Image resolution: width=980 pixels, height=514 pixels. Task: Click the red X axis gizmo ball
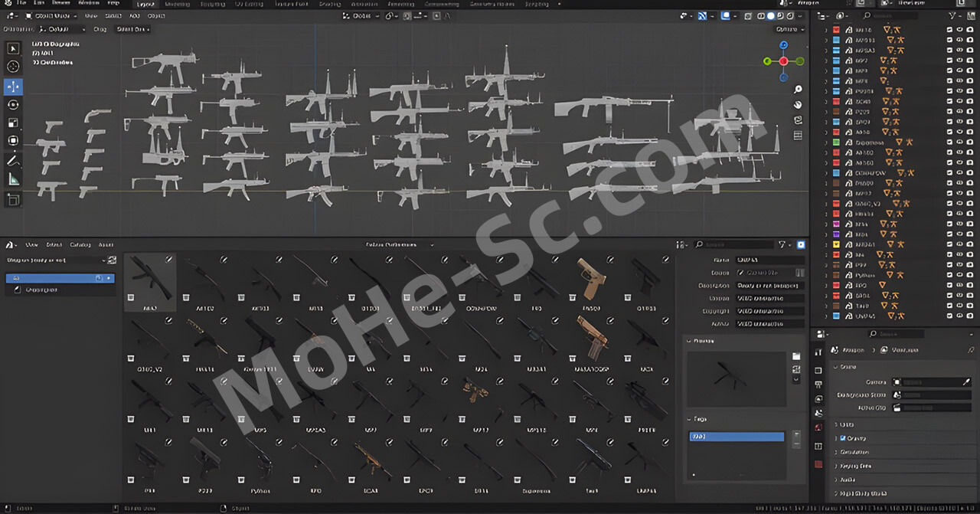(x=783, y=61)
